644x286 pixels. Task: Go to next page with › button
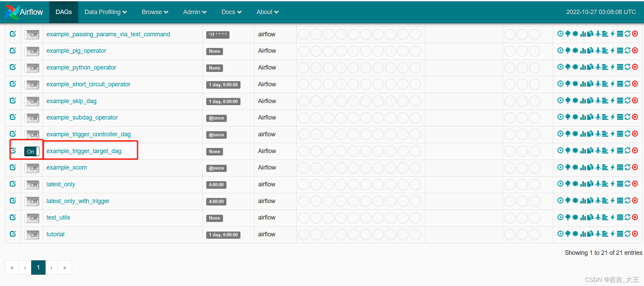pyautogui.click(x=51, y=268)
